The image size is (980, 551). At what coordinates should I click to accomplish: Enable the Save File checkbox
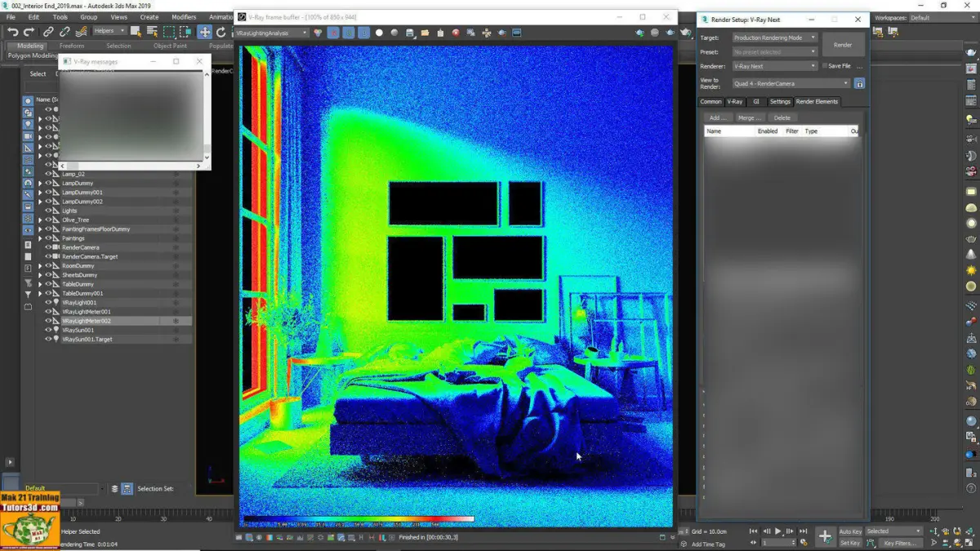[825, 66]
